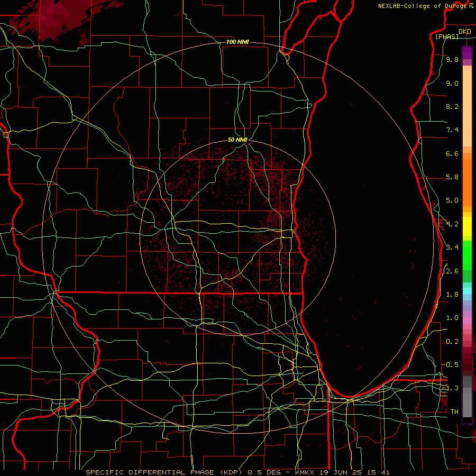Select the 7.4 value on color scale
The image size is (476, 476).
point(452,130)
